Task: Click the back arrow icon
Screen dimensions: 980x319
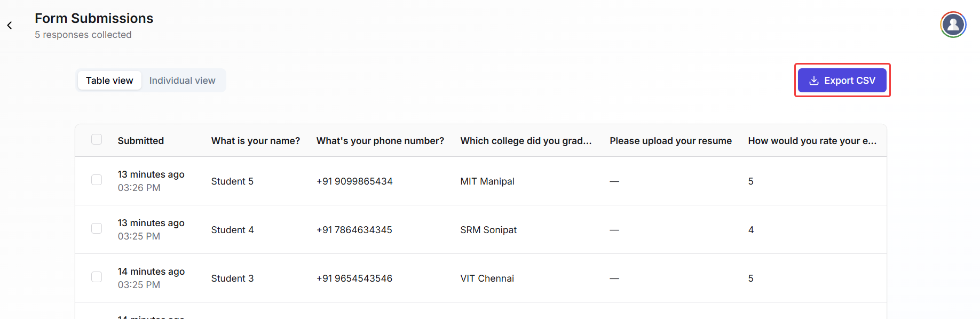Action: coord(10,26)
